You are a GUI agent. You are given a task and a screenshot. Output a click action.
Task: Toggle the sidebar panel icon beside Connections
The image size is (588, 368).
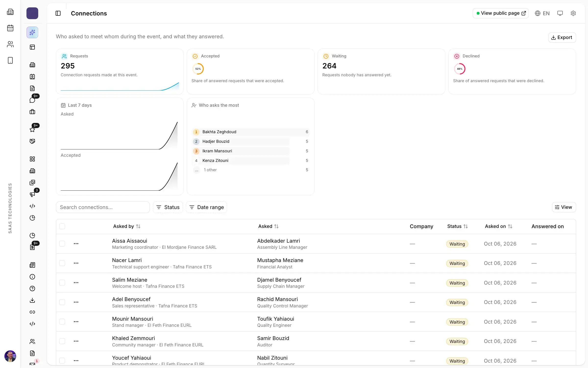[x=58, y=13]
